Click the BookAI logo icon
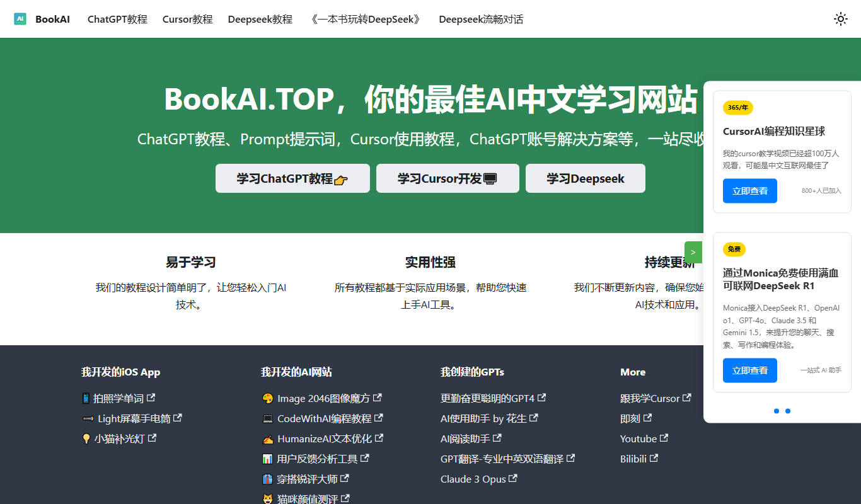The width and height of the screenshot is (861, 504). pos(20,19)
